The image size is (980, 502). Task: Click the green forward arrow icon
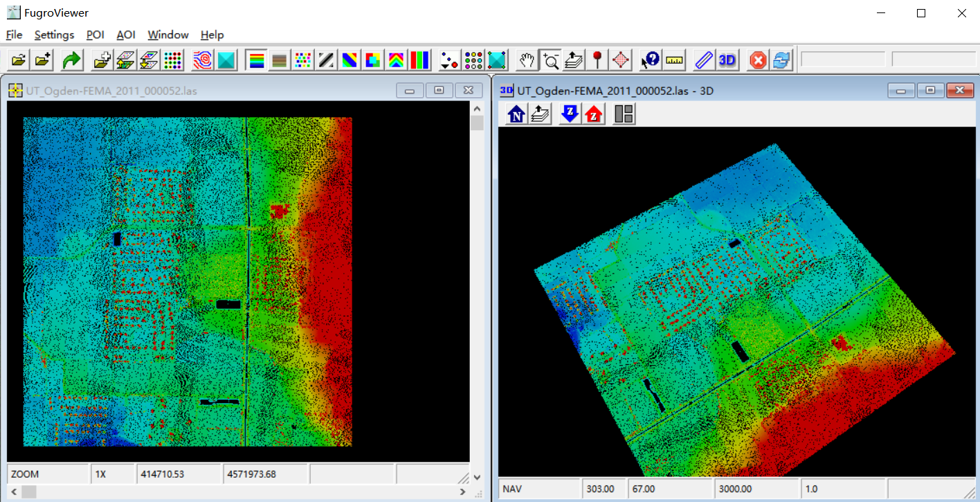click(71, 60)
